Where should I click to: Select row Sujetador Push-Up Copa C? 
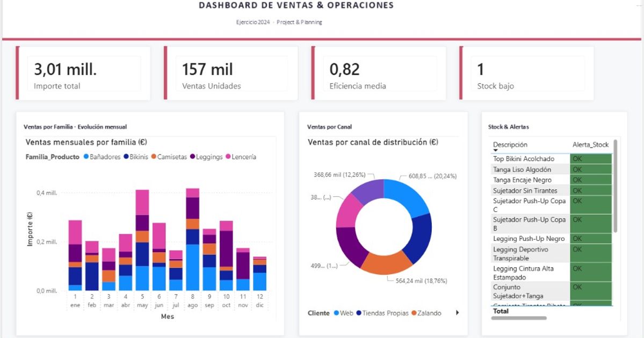pos(551,205)
